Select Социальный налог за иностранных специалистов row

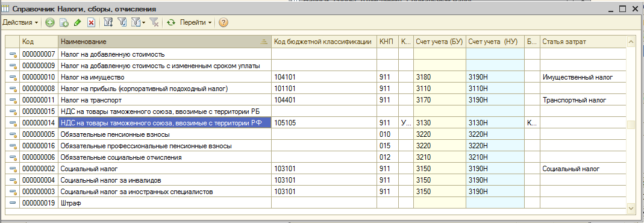coord(164,192)
